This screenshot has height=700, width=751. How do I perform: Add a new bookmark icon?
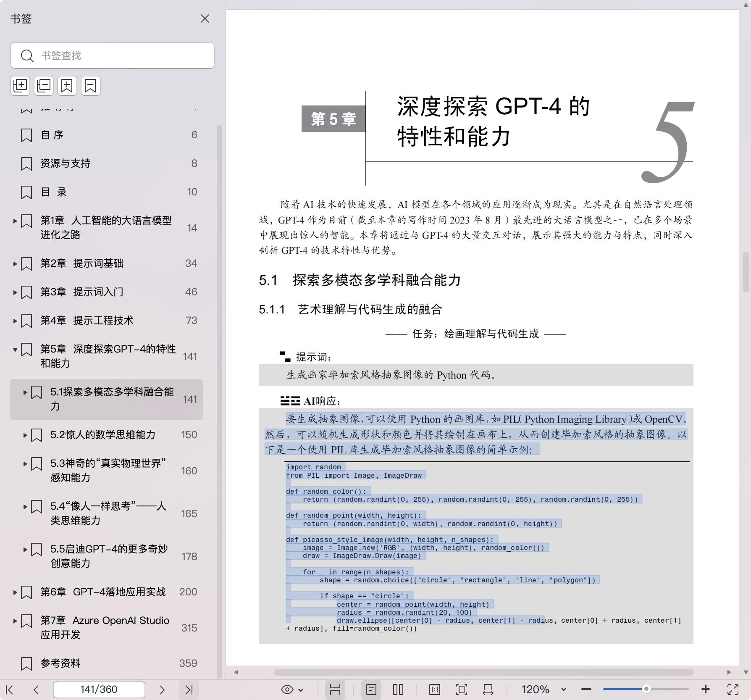coord(67,86)
